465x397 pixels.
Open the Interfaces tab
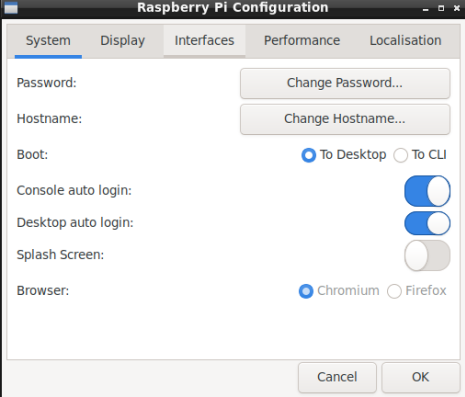coord(204,41)
